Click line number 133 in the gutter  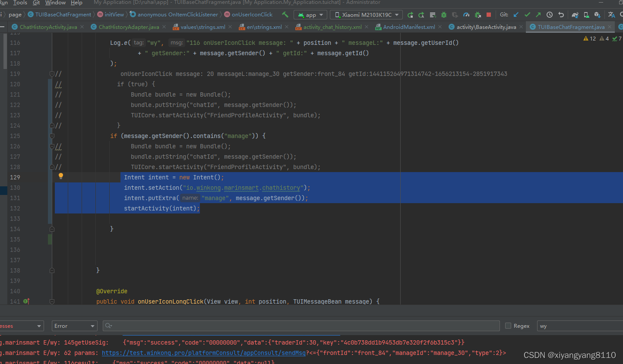(15, 219)
